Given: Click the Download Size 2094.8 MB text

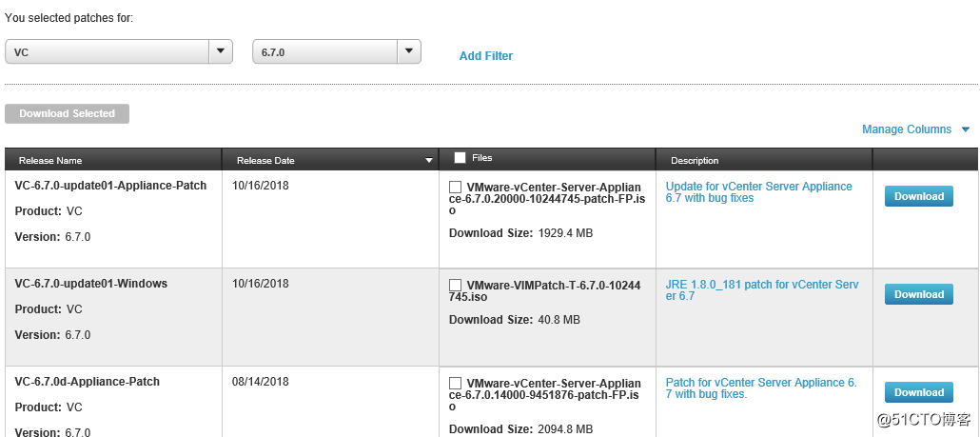Looking at the screenshot, I should pyautogui.click(x=521, y=429).
